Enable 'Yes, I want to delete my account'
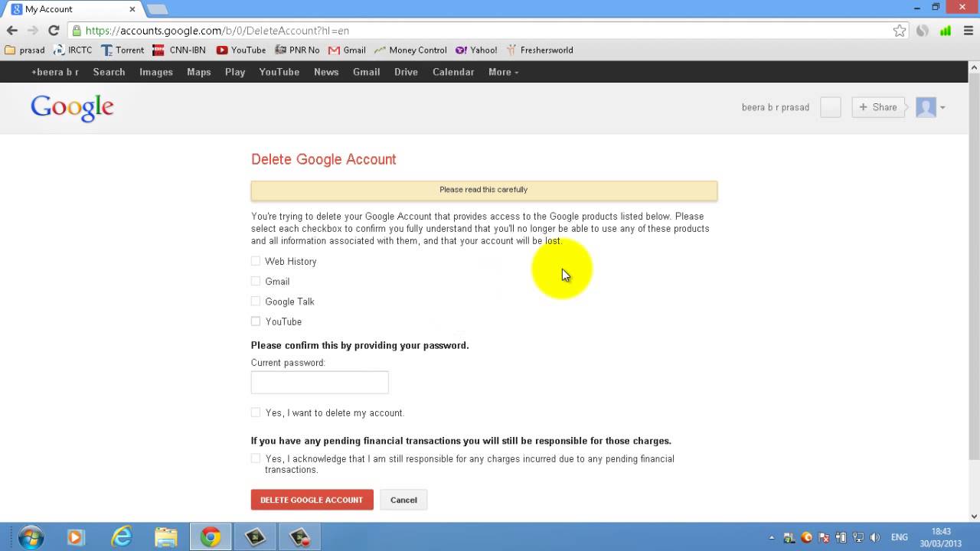Viewport: 980px width, 551px height. coord(256,412)
